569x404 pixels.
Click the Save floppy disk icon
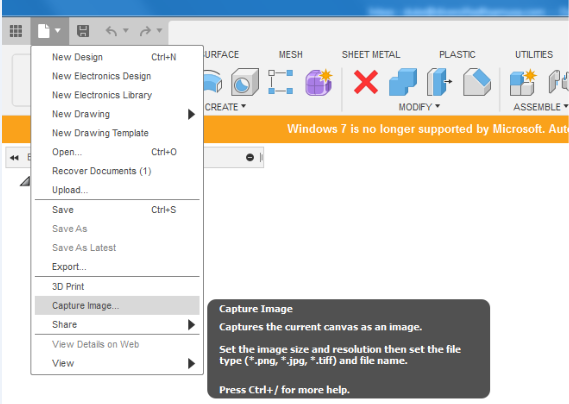click(x=83, y=31)
